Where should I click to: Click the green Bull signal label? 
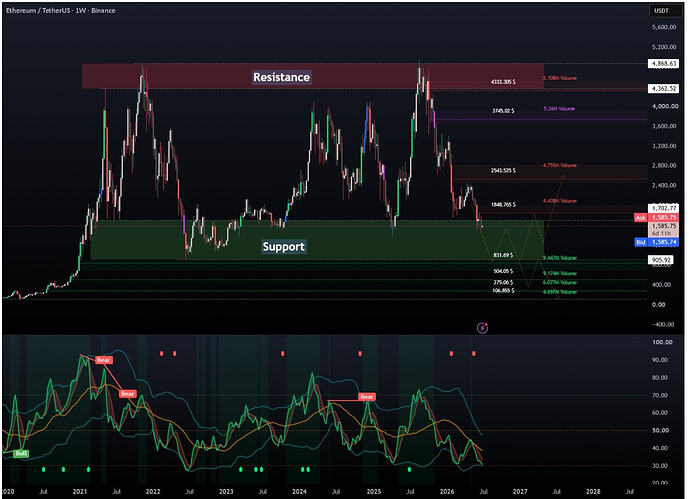[21, 453]
